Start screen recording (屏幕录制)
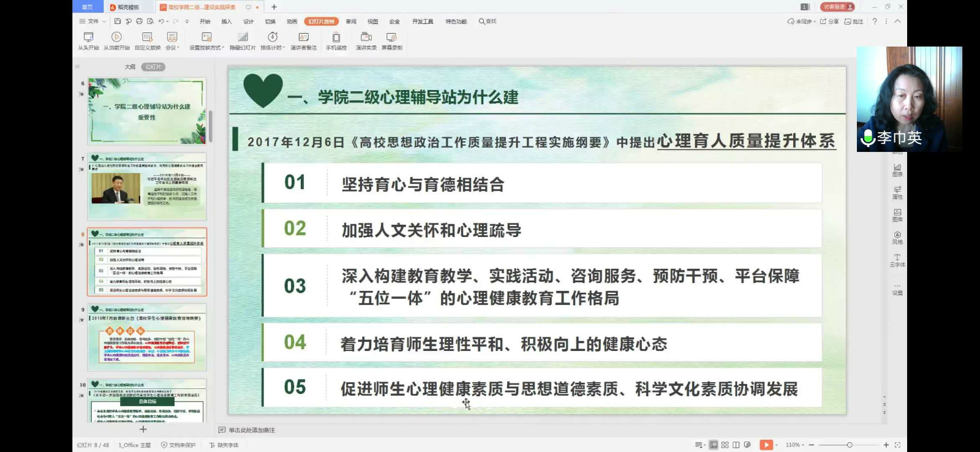 [391, 40]
